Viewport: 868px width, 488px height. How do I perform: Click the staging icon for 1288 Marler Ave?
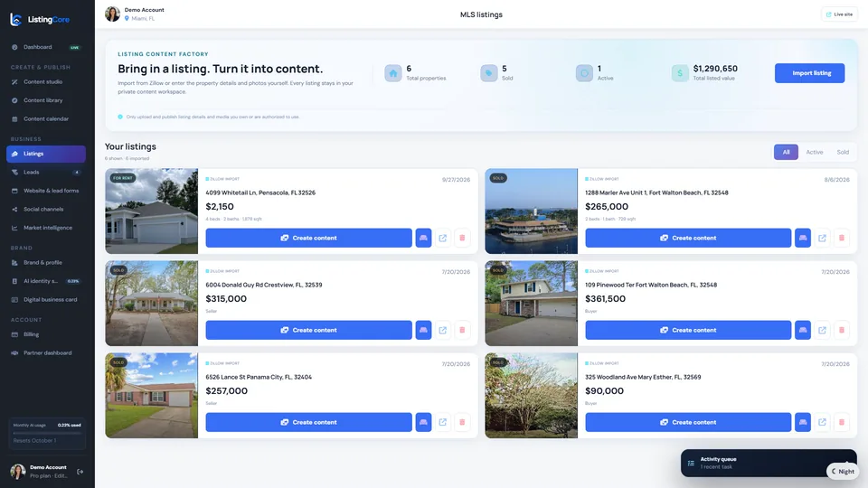pyautogui.click(x=803, y=238)
